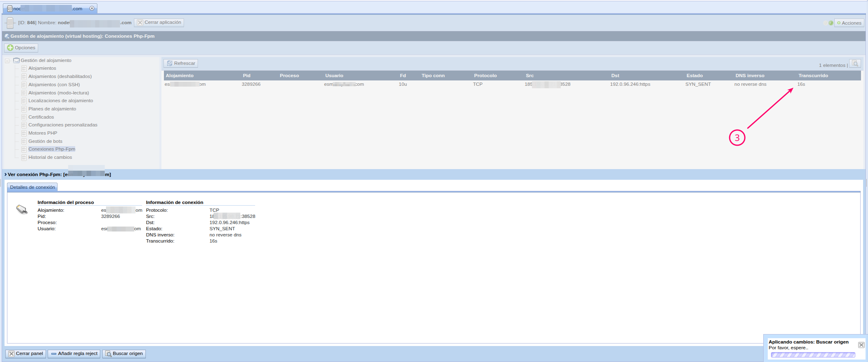The height and width of the screenshot is (362, 868).
Task: Select the Detalles de conexión tab
Action: click(x=32, y=187)
